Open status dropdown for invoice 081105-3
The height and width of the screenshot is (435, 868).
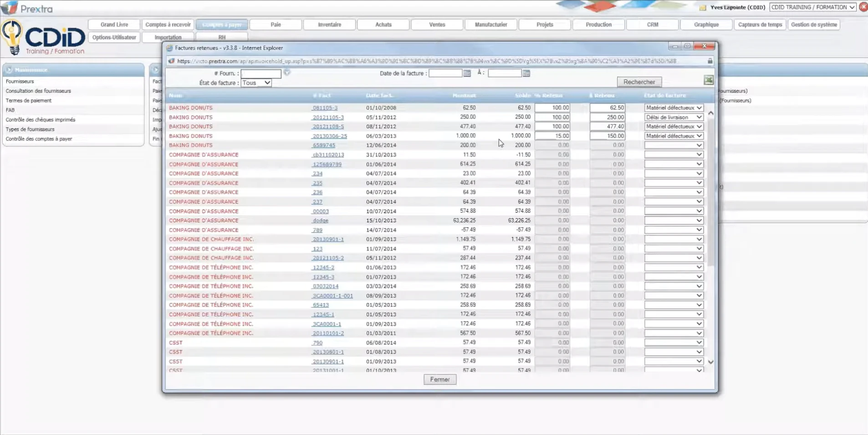[674, 108]
